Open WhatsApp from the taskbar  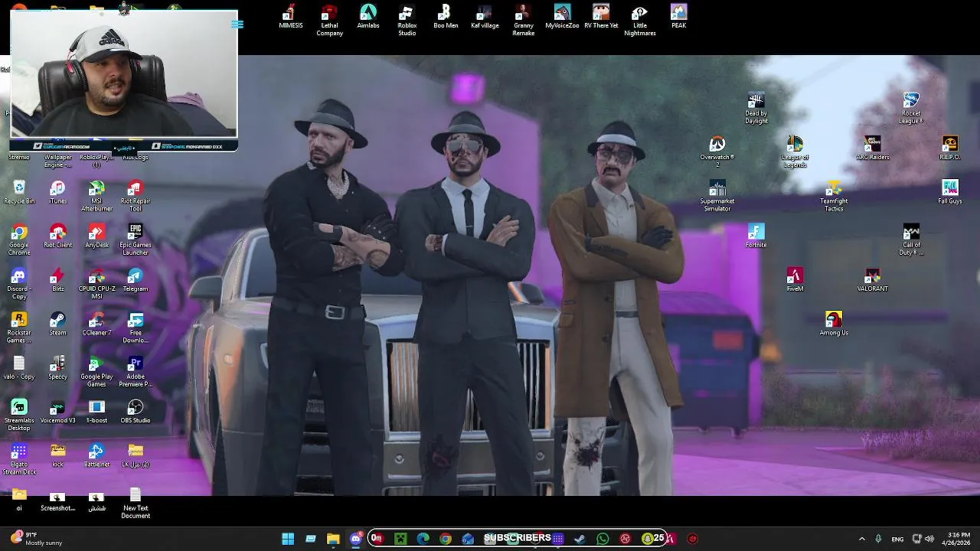(x=603, y=539)
